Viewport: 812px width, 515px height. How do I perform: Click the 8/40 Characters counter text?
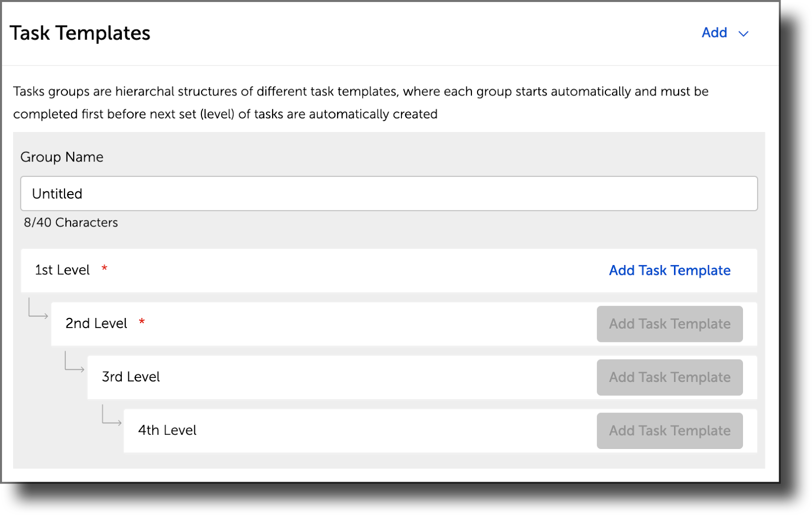click(x=71, y=222)
